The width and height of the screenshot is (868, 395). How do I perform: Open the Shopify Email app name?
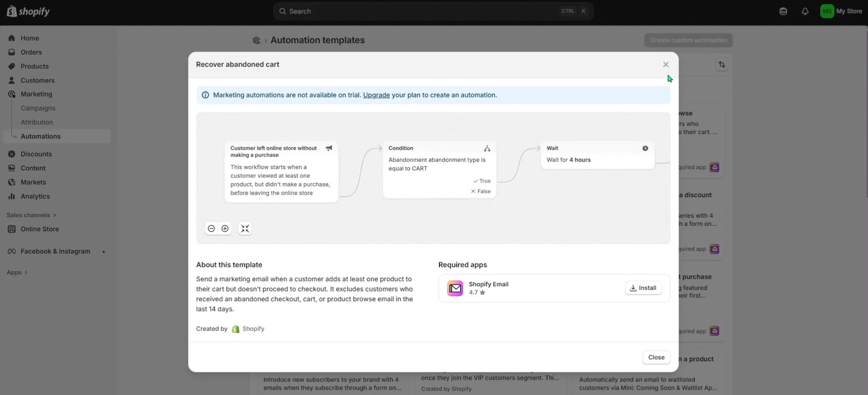(x=489, y=284)
